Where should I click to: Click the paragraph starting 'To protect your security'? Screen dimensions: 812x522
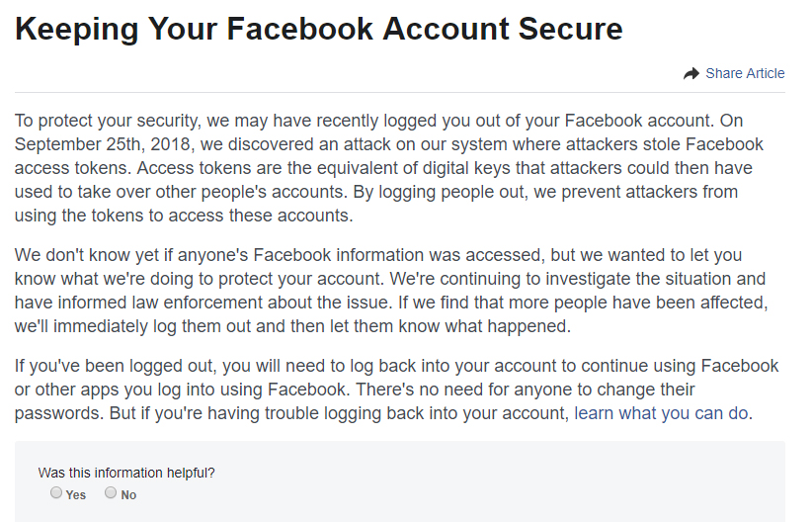click(x=388, y=168)
